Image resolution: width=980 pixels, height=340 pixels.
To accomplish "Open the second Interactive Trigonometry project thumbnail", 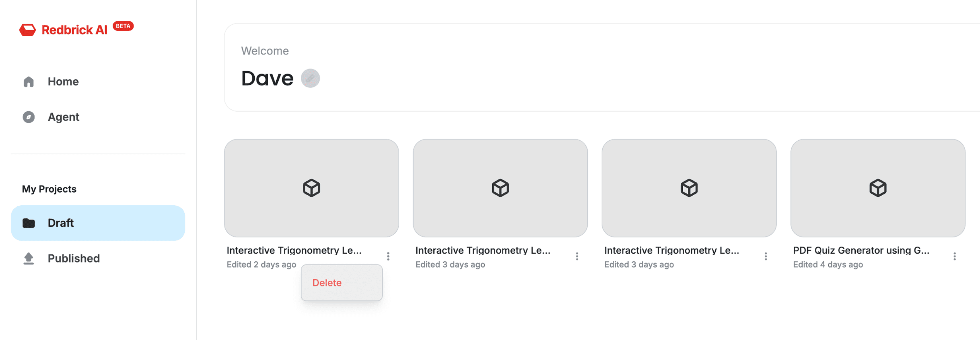I will pos(500,188).
